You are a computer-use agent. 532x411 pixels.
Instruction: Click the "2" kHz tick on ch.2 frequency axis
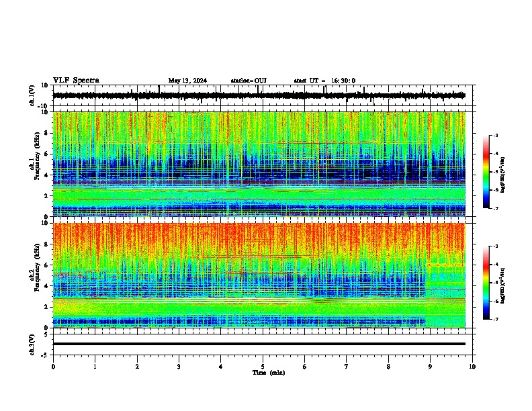pos(47,307)
